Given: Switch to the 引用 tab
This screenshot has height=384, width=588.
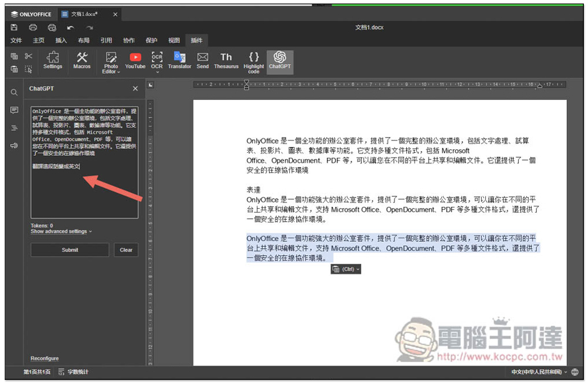Looking at the screenshot, I should click(x=106, y=40).
